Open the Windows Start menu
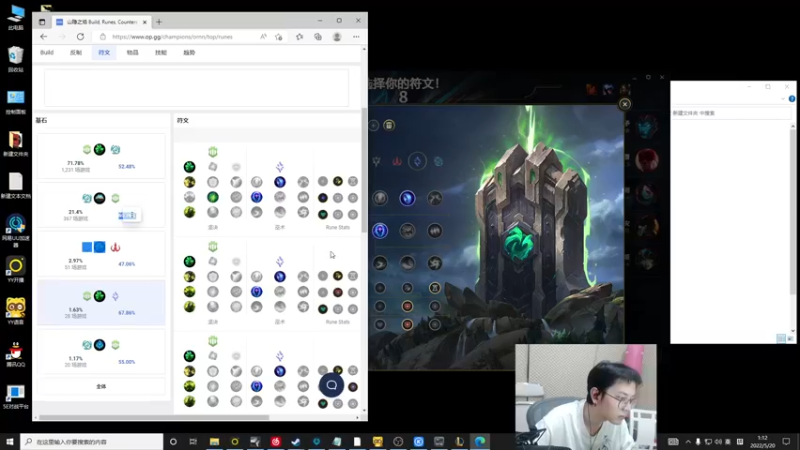The height and width of the screenshot is (450, 800). [10, 441]
